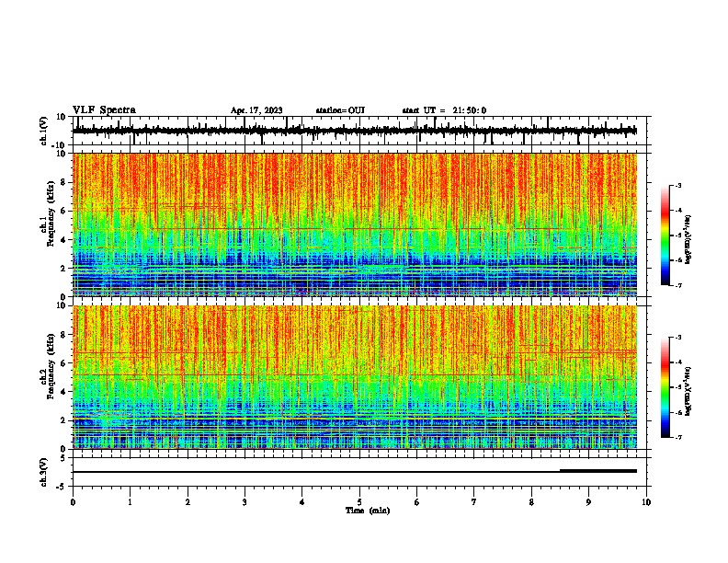Image resolution: width=728 pixels, height=563 pixels.
Task: Click the '6' tick on time axis
Action: (417, 502)
